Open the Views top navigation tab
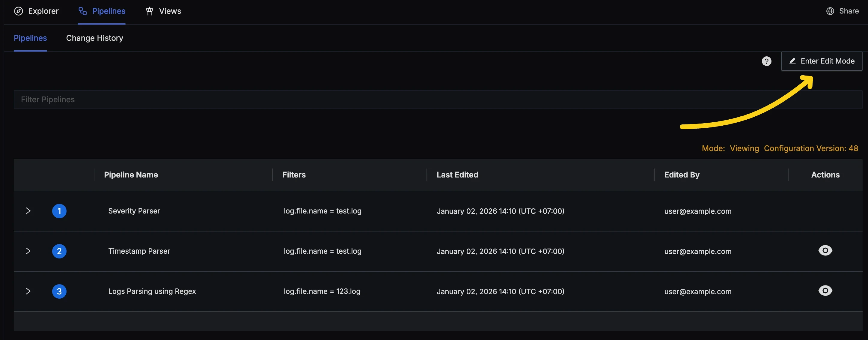 pos(169,11)
